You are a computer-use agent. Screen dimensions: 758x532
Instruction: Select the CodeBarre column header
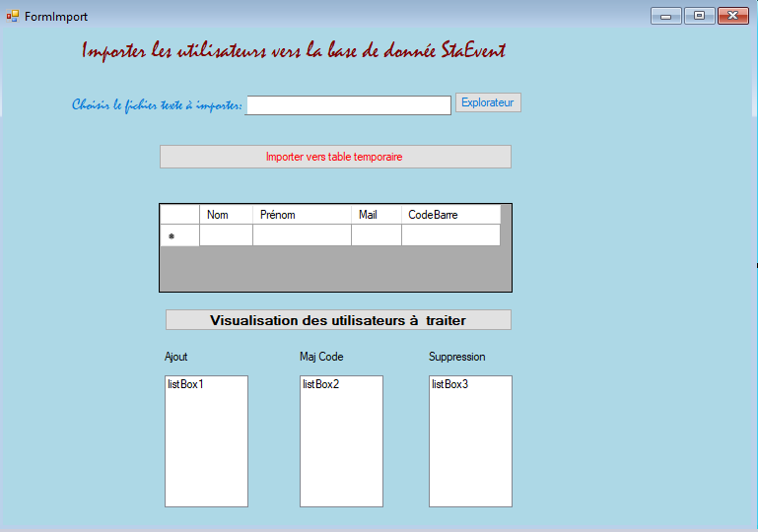tap(450, 215)
